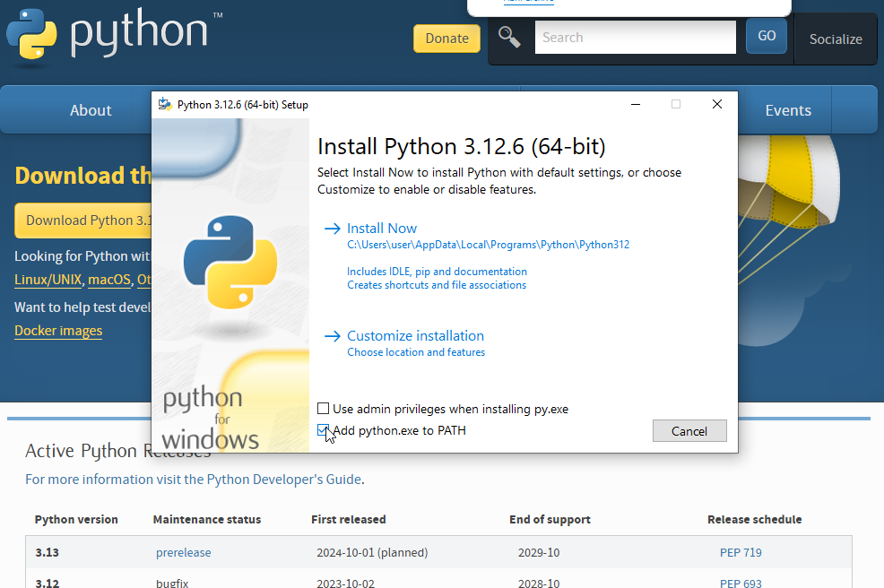
Task: Click the arrow icon beside Install Now
Action: point(332,229)
